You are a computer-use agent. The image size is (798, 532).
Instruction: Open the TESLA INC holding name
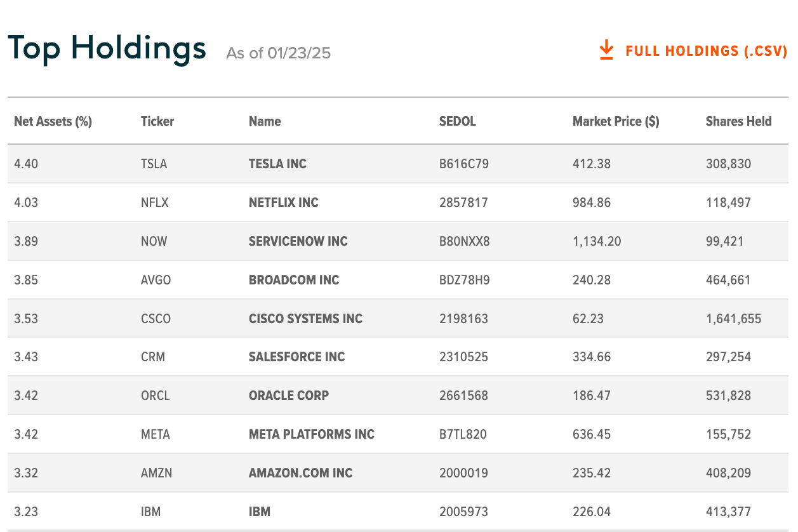[277, 164]
